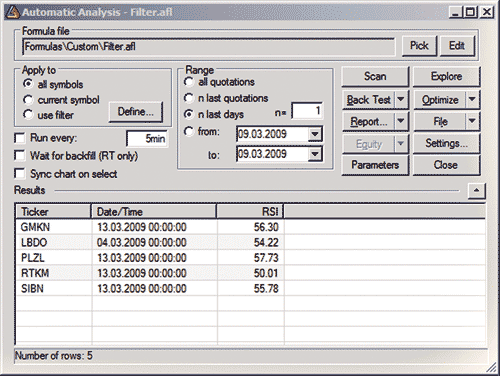
Task: Click the RSI value 54.22
Action: (x=266, y=242)
